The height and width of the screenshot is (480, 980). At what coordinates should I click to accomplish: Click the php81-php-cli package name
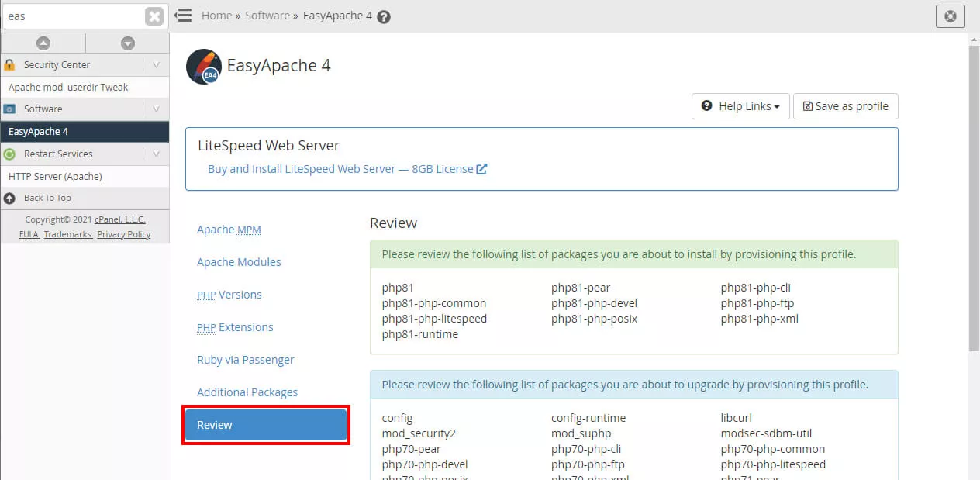click(x=755, y=288)
